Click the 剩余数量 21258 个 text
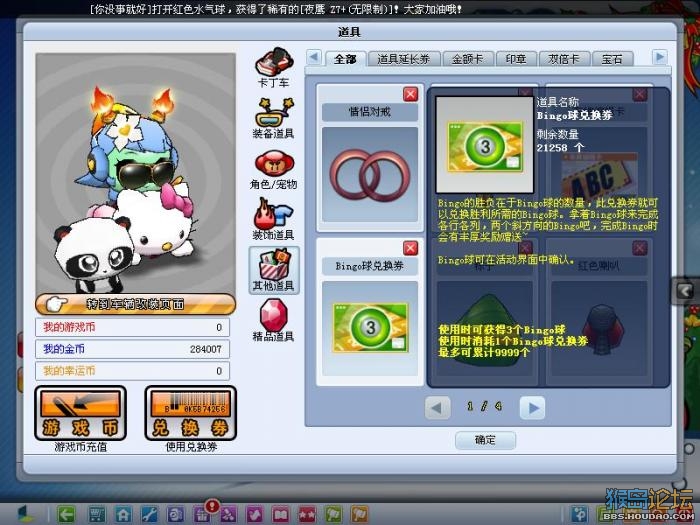Screen dimensions: 700x525 (x=561, y=141)
